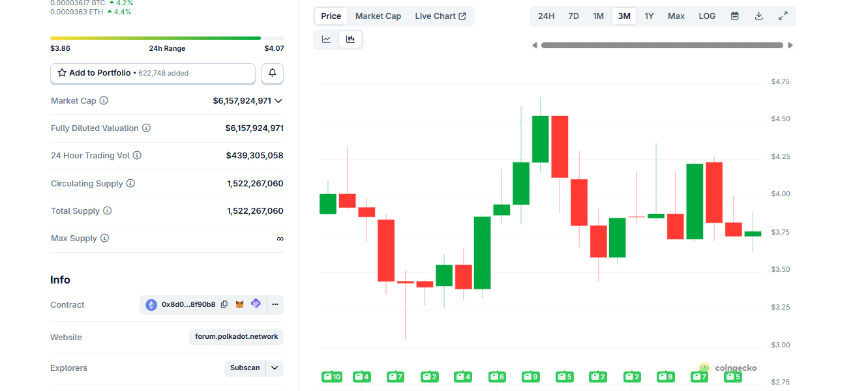The width and height of the screenshot is (868, 391).
Task: Copy the contract address
Action: (224, 304)
